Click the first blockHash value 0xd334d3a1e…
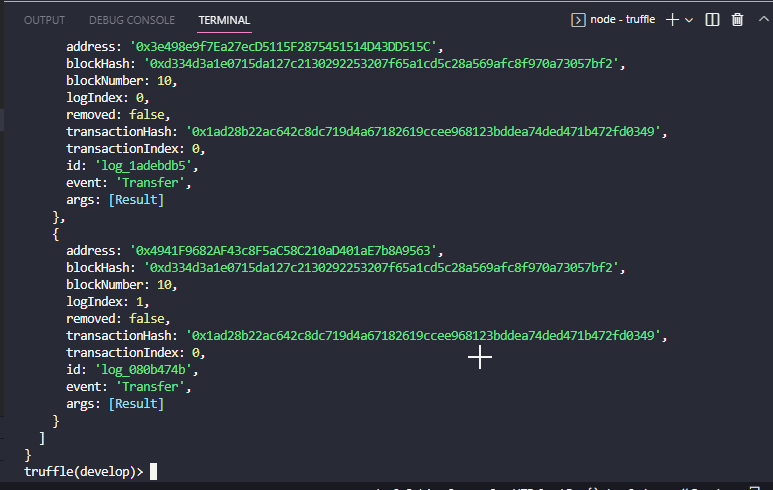The height and width of the screenshot is (490, 773). pyautogui.click(x=381, y=64)
